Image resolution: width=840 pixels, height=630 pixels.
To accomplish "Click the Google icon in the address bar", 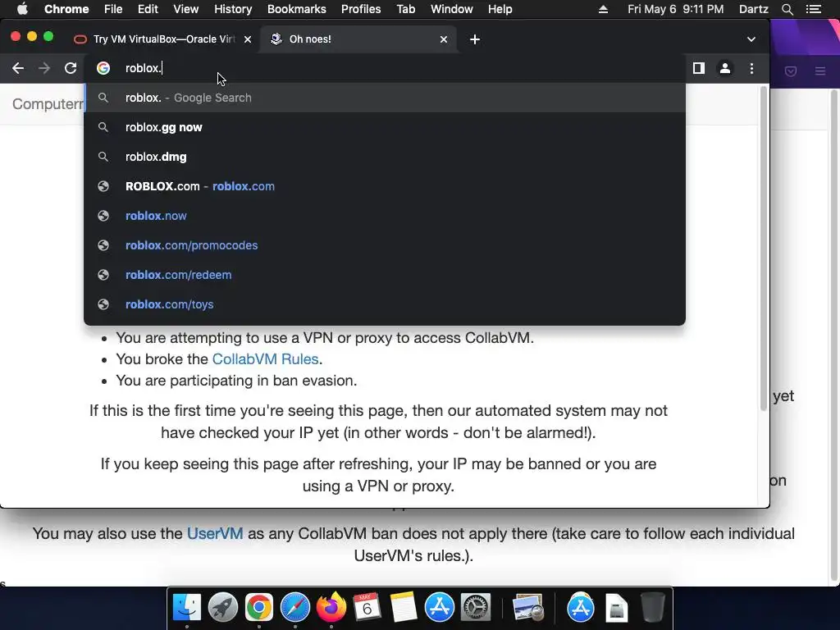I will [103, 68].
